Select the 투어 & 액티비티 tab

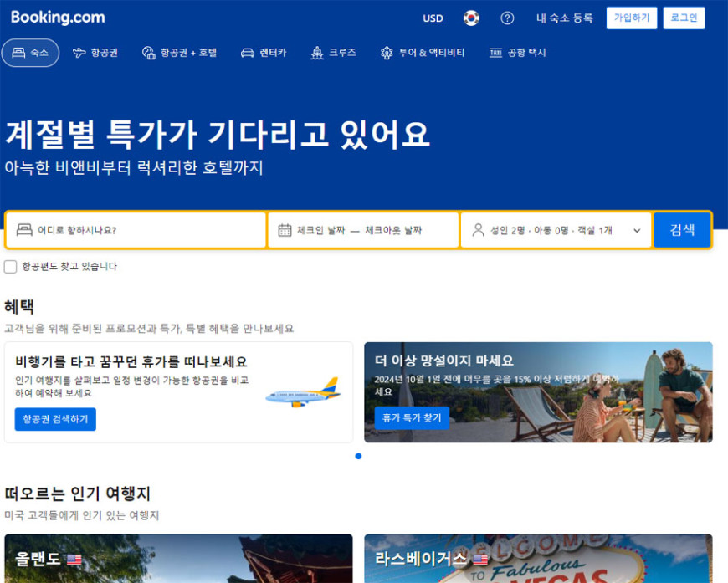click(423, 53)
